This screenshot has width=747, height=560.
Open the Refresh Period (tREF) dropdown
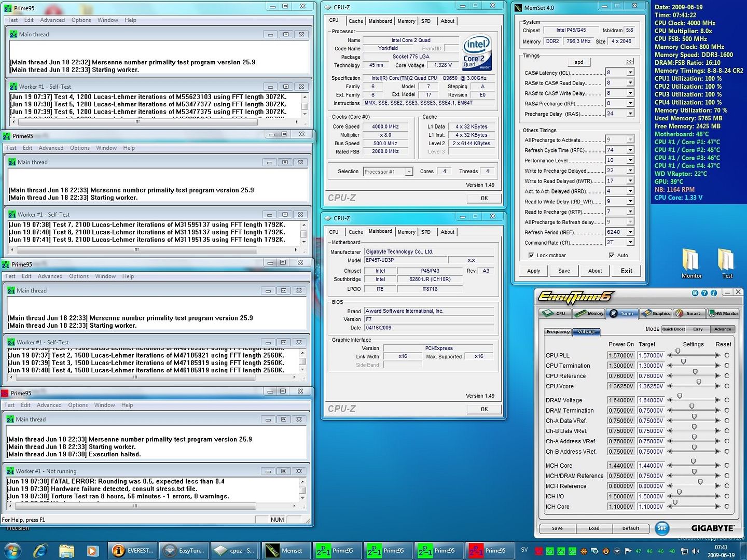[630, 232]
